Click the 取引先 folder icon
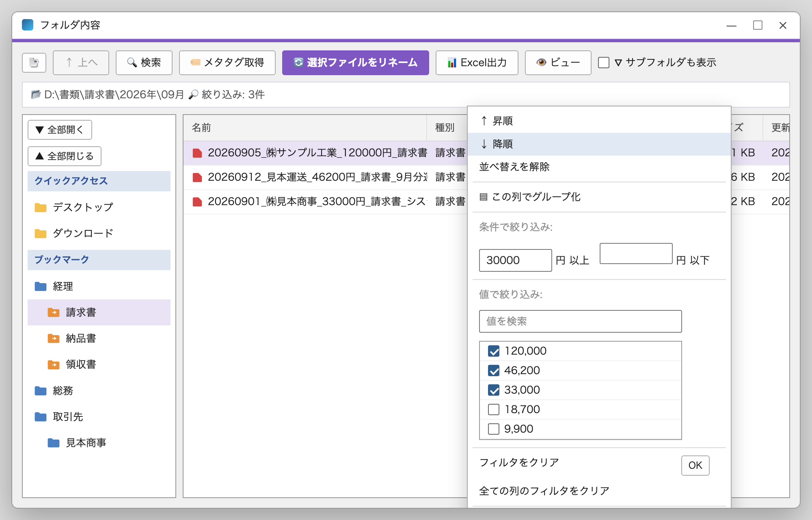The width and height of the screenshot is (812, 520). (x=41, y=416)
